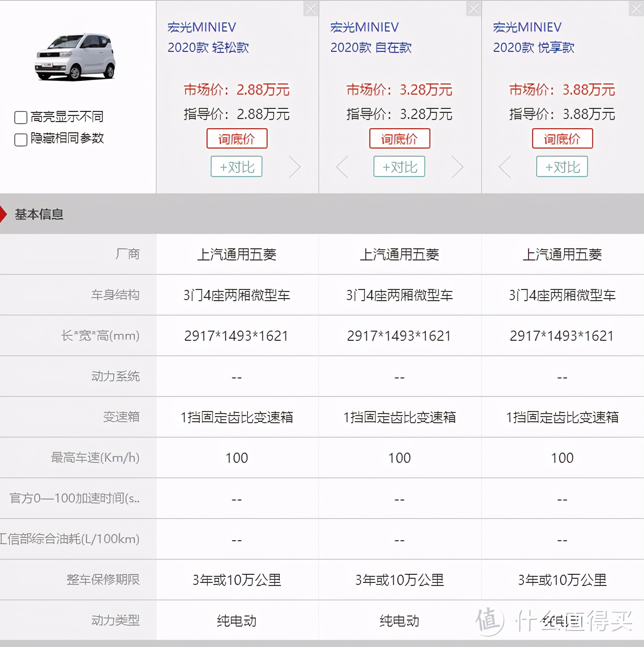
Task: Click 纯电动 cell in 轻松款 column
Action: pyautogui.click(x=237, y=621)
